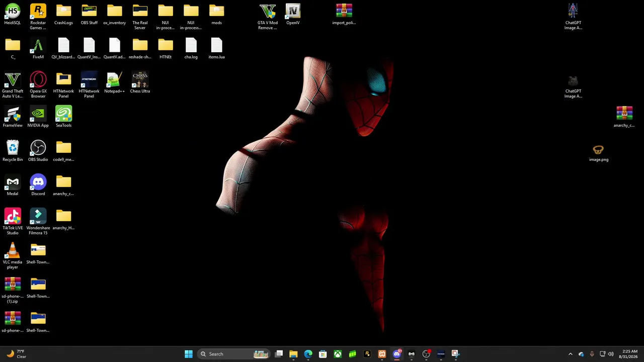Select the OBS Stuff folder

coord(89,15)
